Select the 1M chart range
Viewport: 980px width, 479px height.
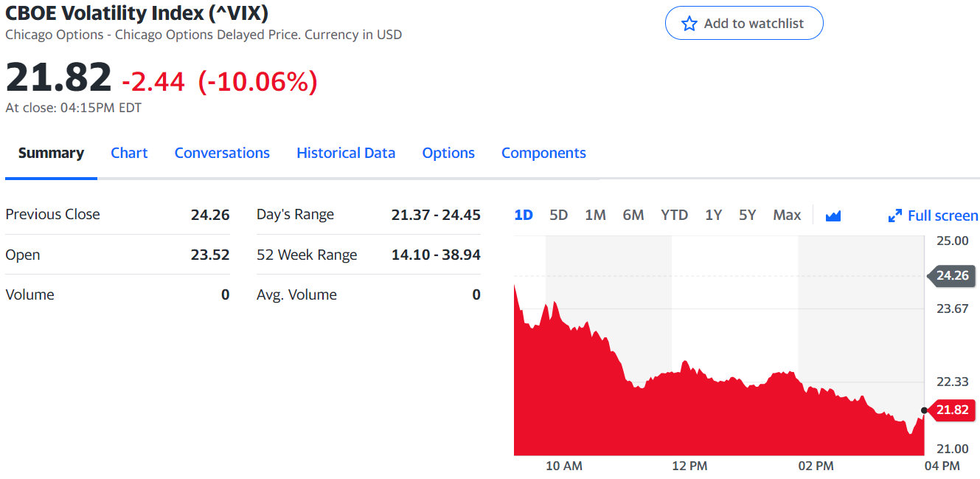click(595, 215)
